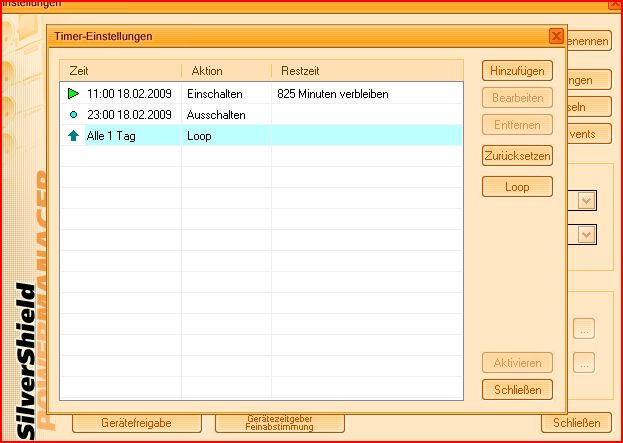
Task: Close the Timer-Einstellungen dialog with the X
Action: tap(556, 36)
